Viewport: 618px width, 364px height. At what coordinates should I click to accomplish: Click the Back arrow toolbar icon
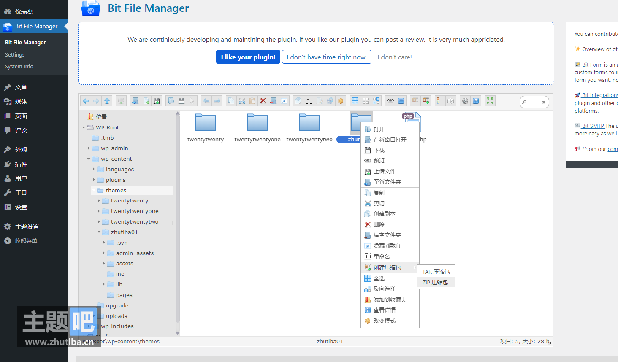pos(86,101)
